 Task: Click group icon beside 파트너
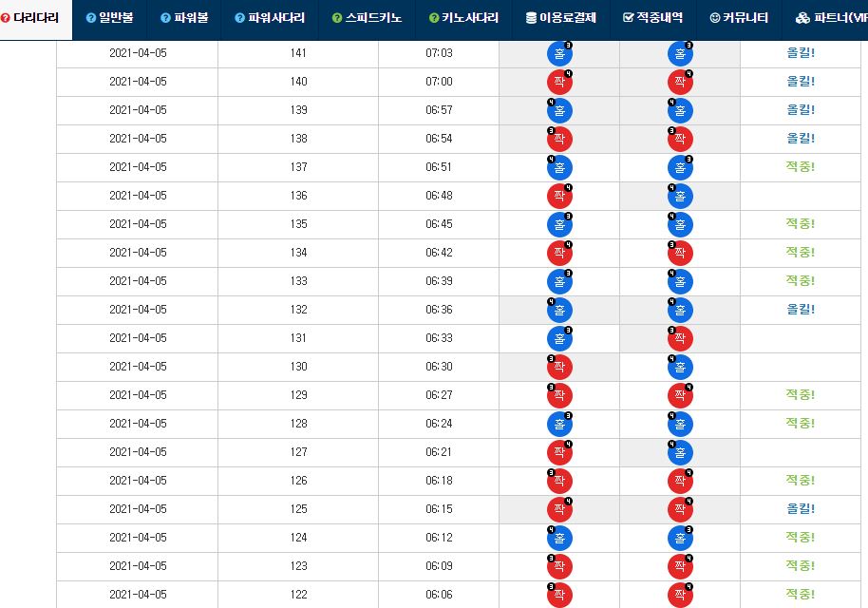tap(802, 18)
